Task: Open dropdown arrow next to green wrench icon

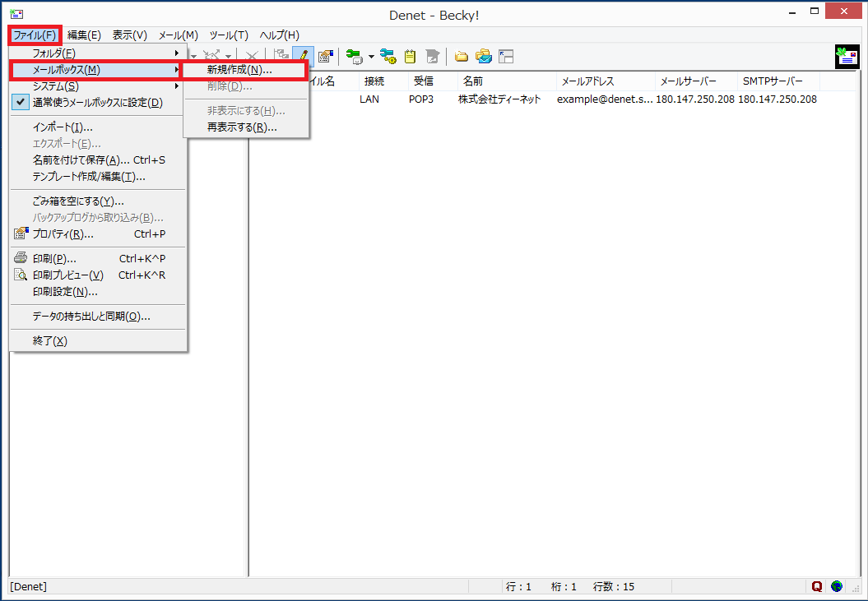Action: (371, 57)
